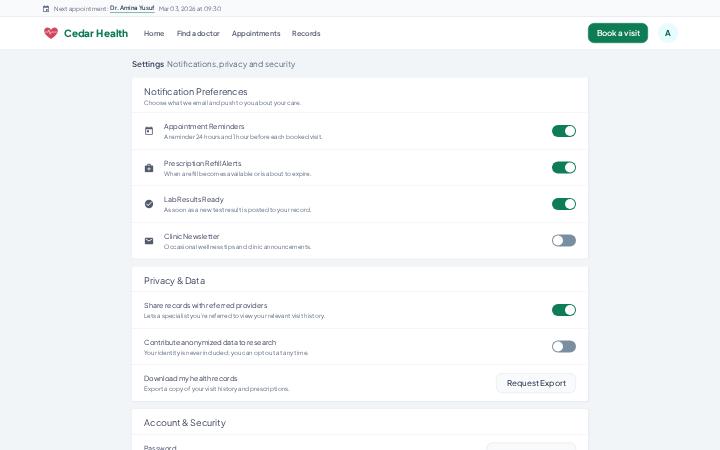
Task: Disable Share records with referred providers
Action: [x=563, y=310]
